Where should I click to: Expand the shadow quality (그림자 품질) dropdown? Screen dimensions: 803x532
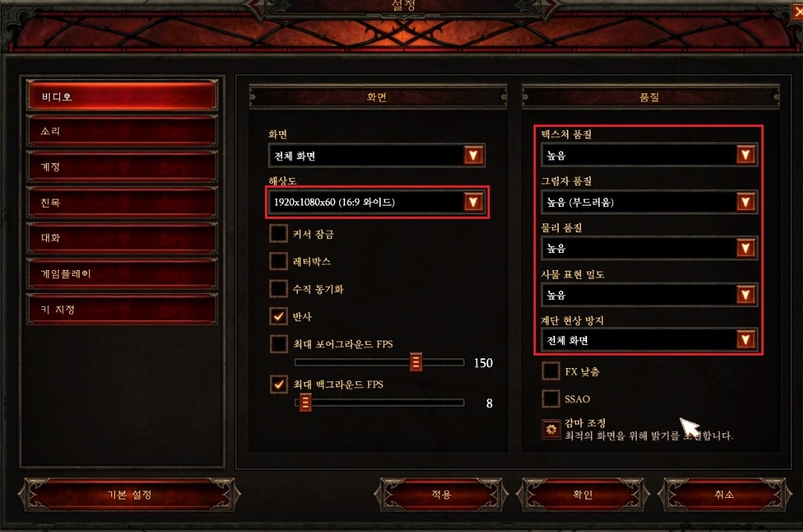(746, 202)
